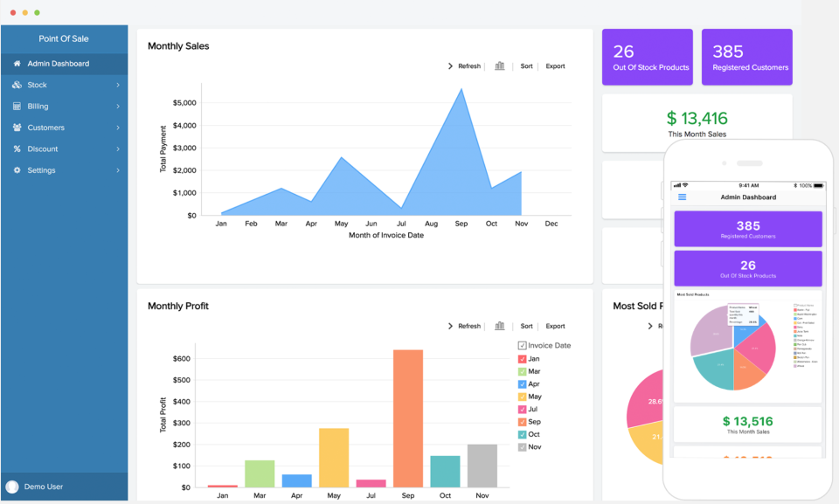Open the Discount section via its percent icon
Viewport: 839px width, 504px height.
click(x=17, y=148)
